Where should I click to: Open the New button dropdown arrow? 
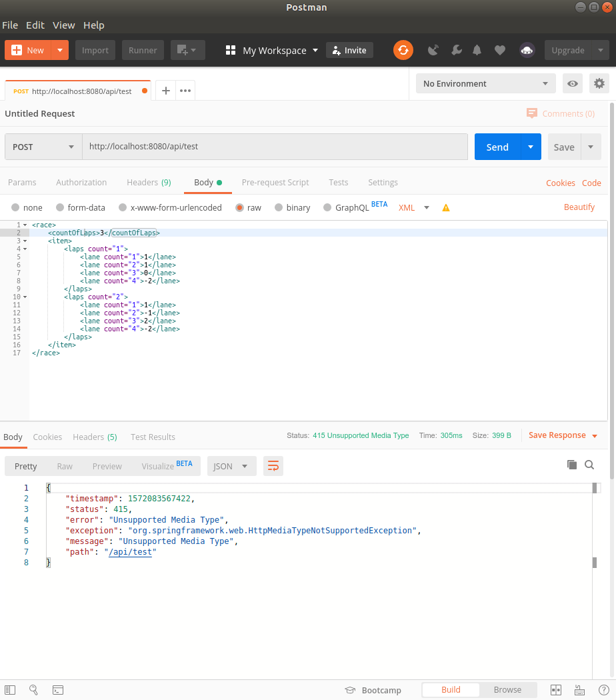60,50
